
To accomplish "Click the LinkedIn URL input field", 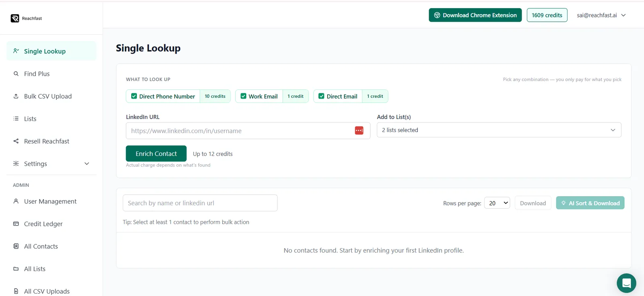I will click(x=248, y=131).
